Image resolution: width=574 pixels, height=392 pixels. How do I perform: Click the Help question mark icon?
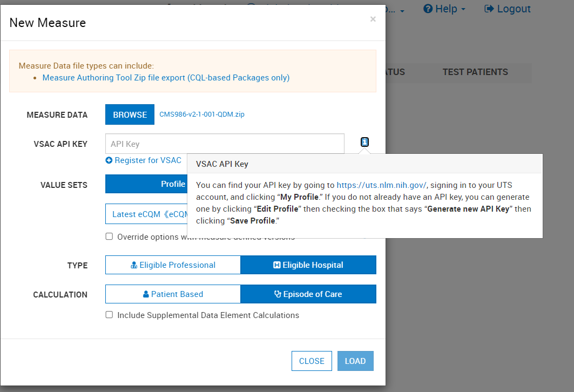(x=428, y=9)
